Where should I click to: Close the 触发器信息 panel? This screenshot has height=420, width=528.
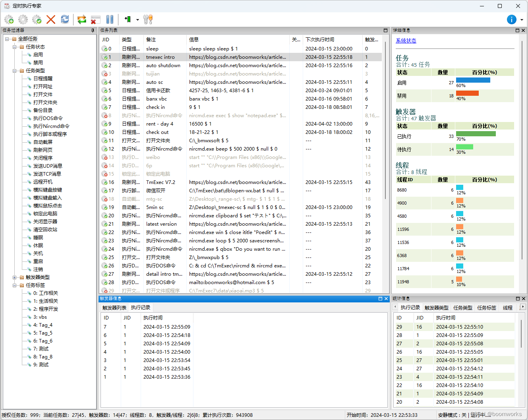coord(386,298)
